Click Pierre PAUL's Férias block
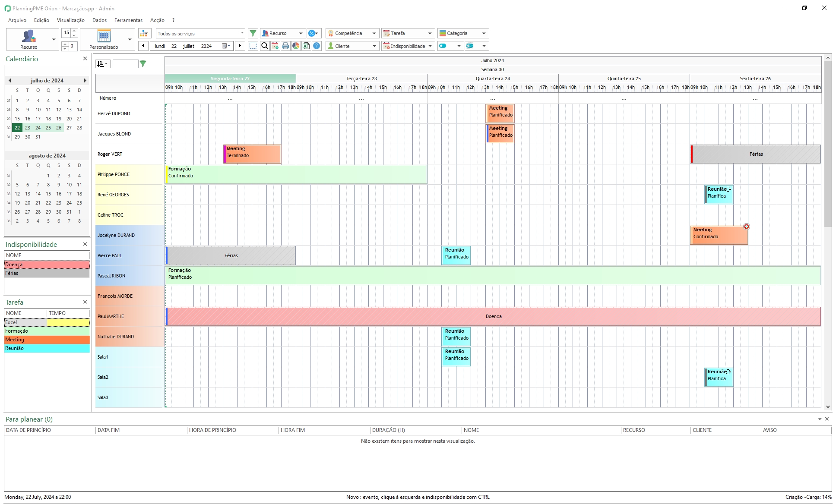 231,255
